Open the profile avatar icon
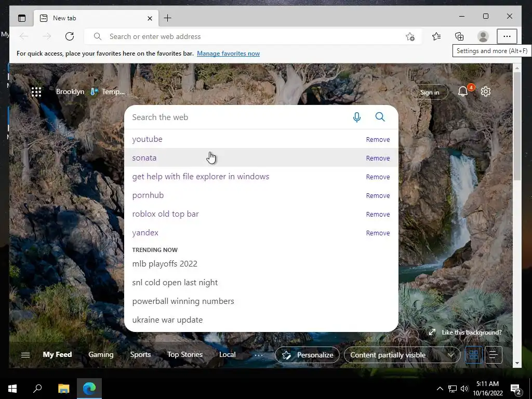Screen dimensions: 532x399 483,36
